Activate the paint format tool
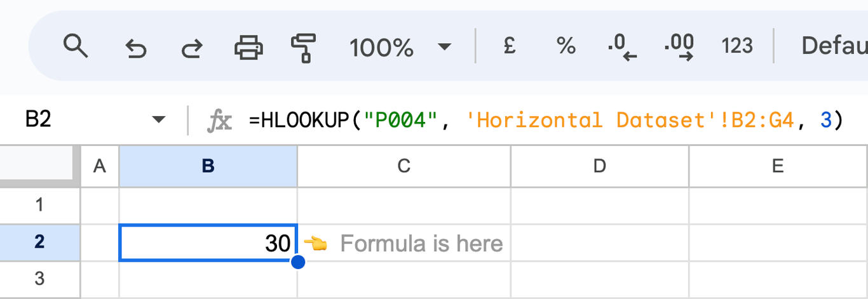This screenshot has width=868, height=299. (x=303, y=48)
